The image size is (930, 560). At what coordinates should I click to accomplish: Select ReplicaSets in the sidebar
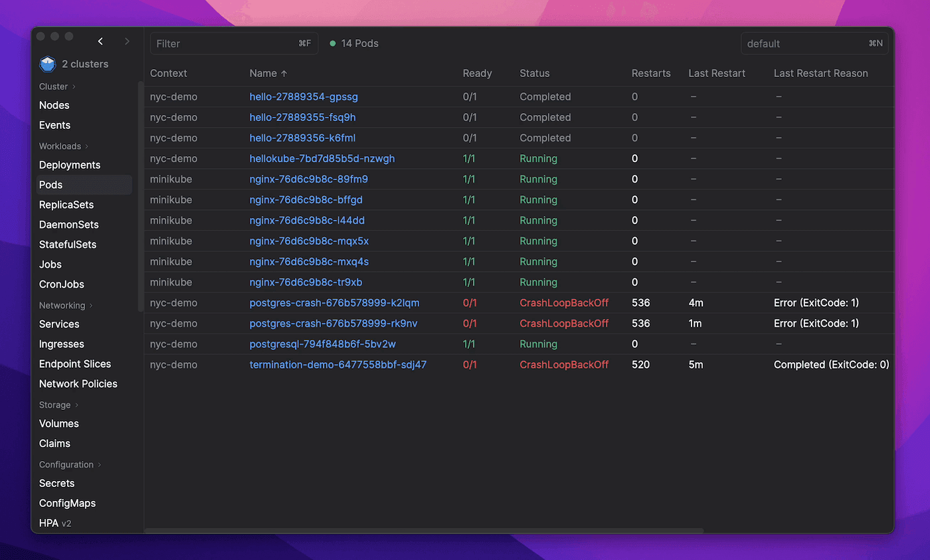pos(66,204)
